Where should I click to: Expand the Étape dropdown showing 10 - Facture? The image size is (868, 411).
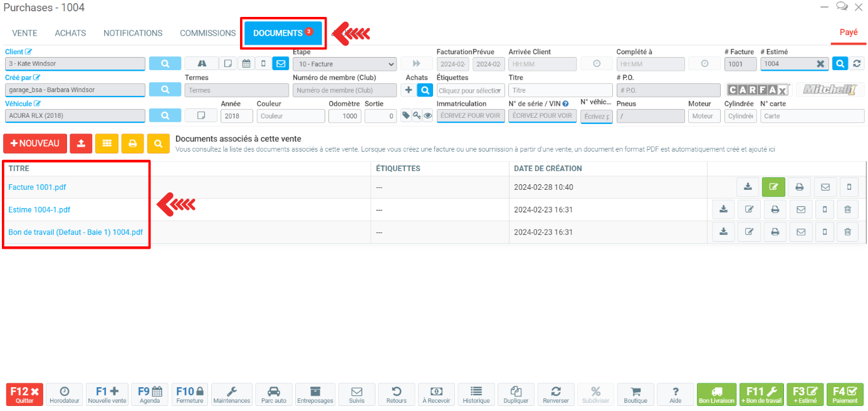pyautogui.click(x=344, y=64)
